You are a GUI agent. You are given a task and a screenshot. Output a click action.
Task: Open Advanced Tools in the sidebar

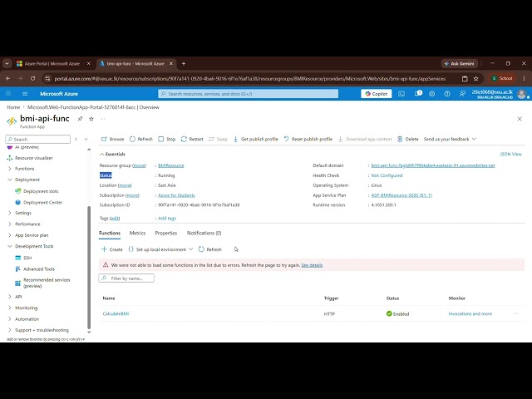pos(35,269)
